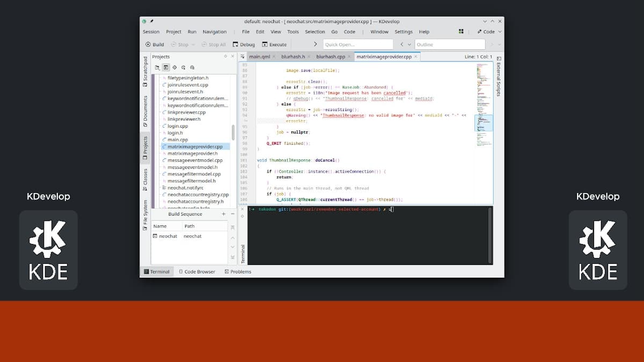This screenshot has width=644, height=362.
Task: Click the Build toolbar button
Action: click(x=154, y=45)
